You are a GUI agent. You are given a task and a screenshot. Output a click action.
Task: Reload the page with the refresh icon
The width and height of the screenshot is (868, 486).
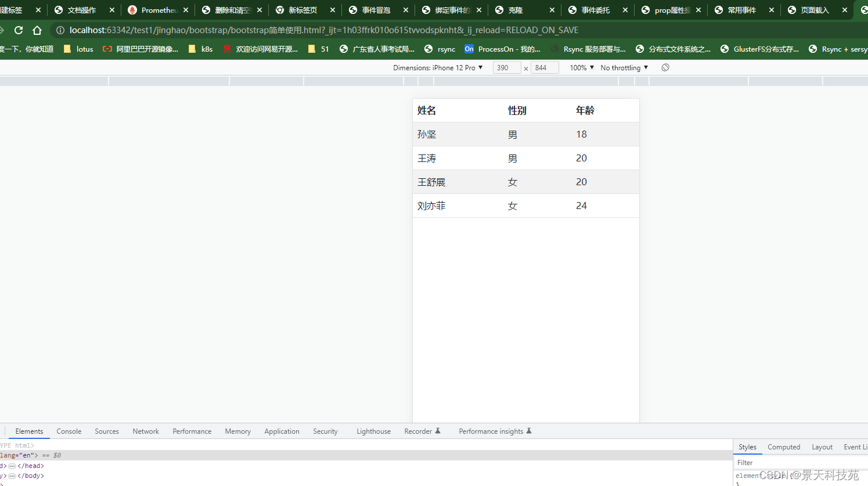[19, 30]
